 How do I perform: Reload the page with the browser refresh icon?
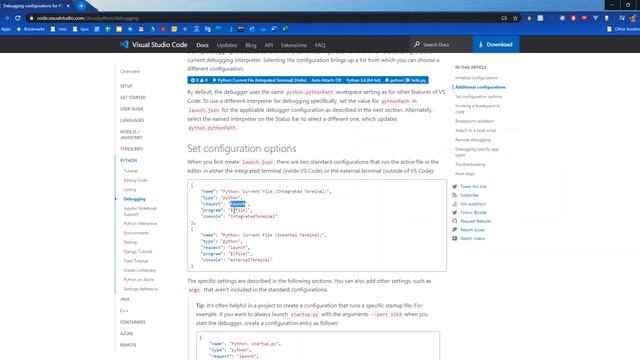coord(18,18)
